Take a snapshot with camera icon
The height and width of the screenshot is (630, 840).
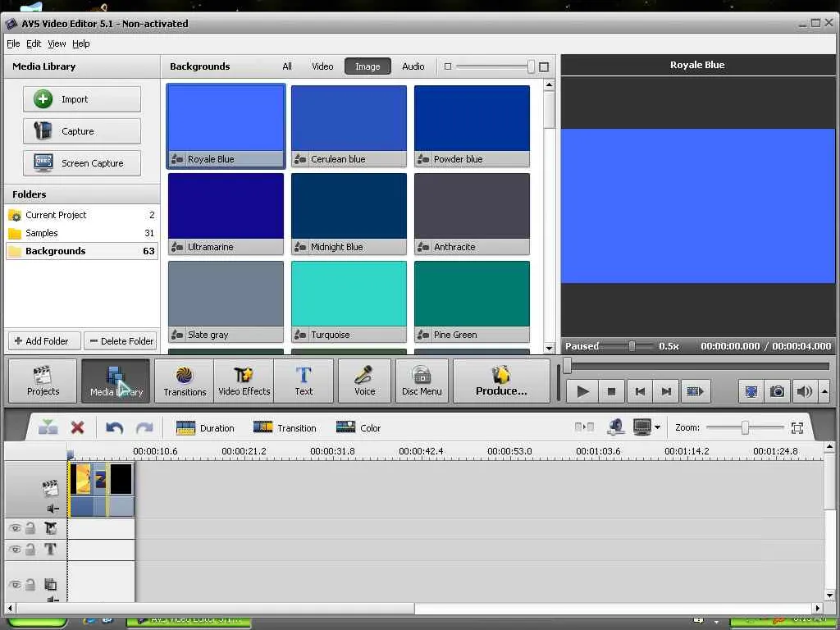click(x=777, y=392)
